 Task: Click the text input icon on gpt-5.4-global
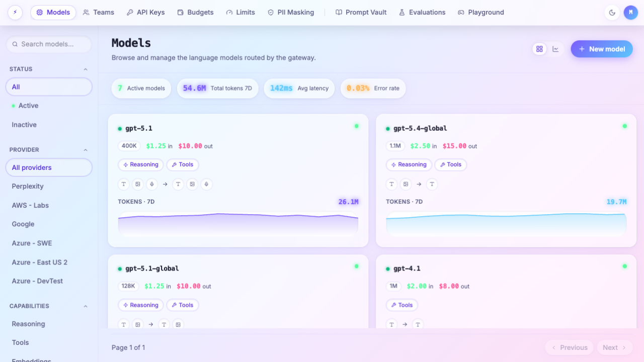pos(392,185)
